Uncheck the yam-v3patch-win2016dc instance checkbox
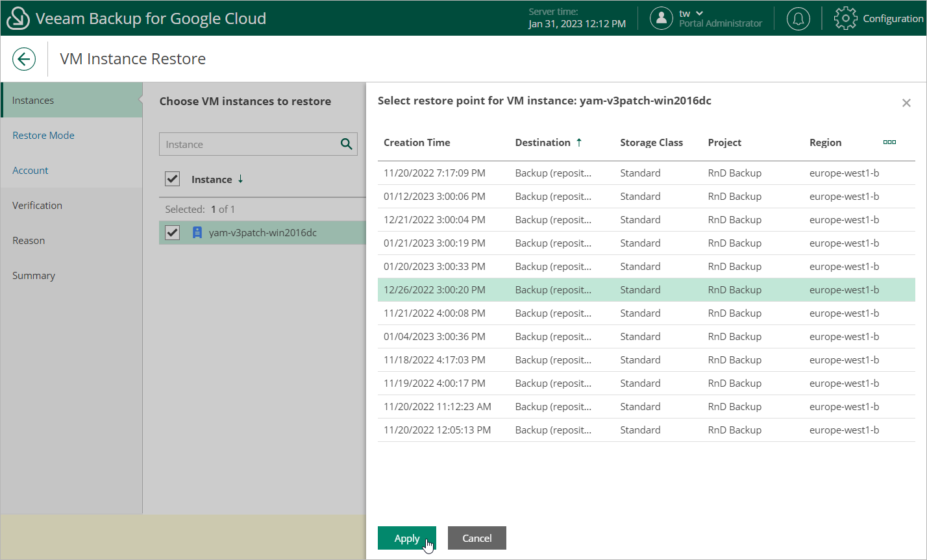Viewport: 927px width, 560px height. tap(172, 232)
